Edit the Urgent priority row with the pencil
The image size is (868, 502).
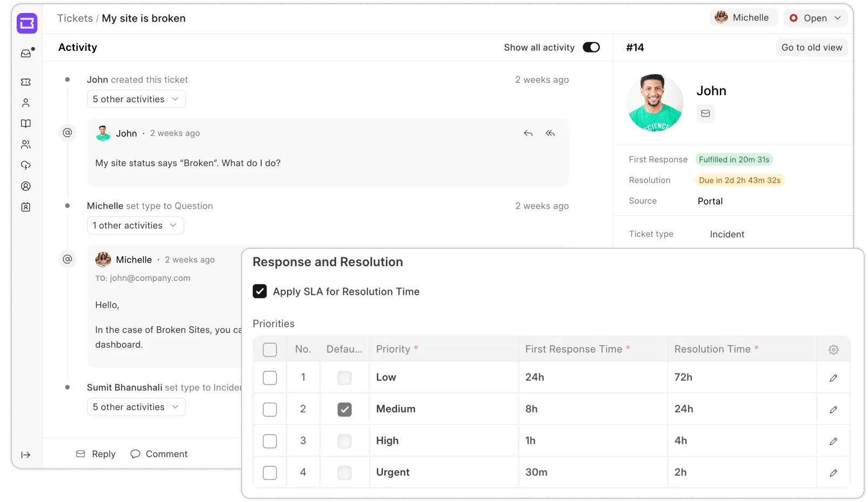[833, 472]
